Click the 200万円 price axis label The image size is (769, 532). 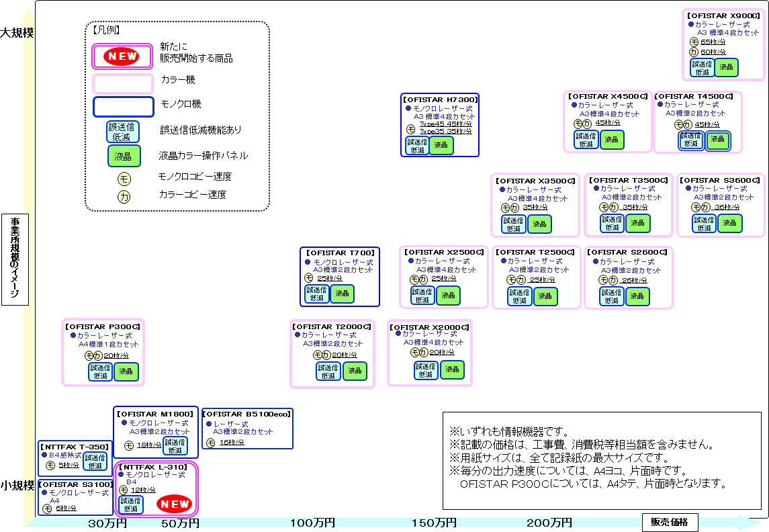point(549,523)
